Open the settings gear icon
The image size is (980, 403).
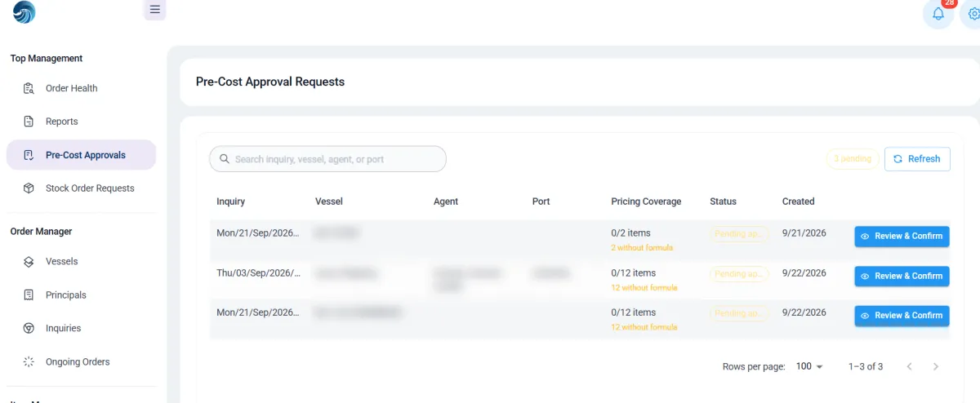click(973, 14)
